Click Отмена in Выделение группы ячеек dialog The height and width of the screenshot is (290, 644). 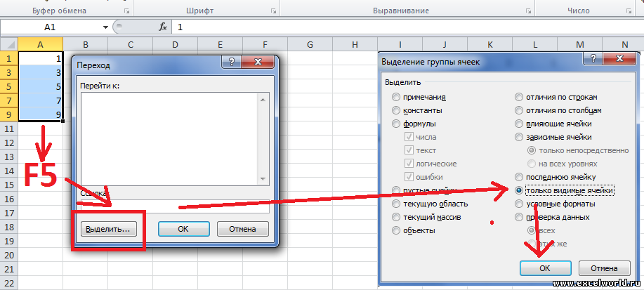pos(604,268)
